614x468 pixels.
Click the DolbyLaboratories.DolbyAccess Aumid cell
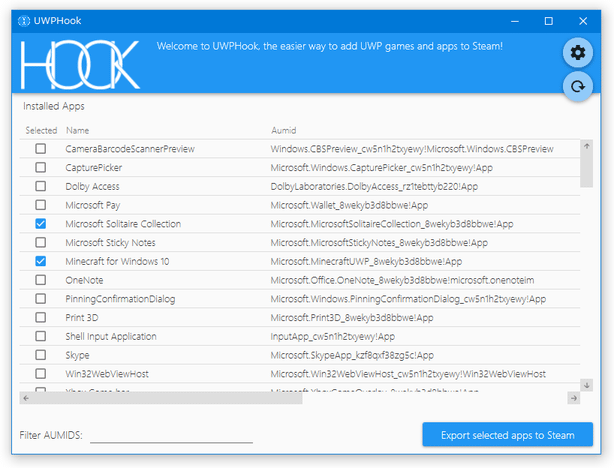click(x=374, y=186)
